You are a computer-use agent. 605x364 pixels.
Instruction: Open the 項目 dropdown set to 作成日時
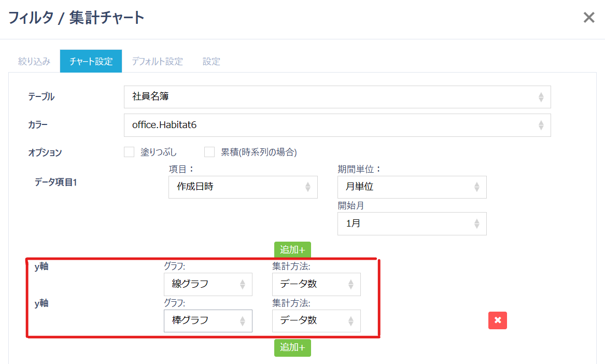coord(243,187)
